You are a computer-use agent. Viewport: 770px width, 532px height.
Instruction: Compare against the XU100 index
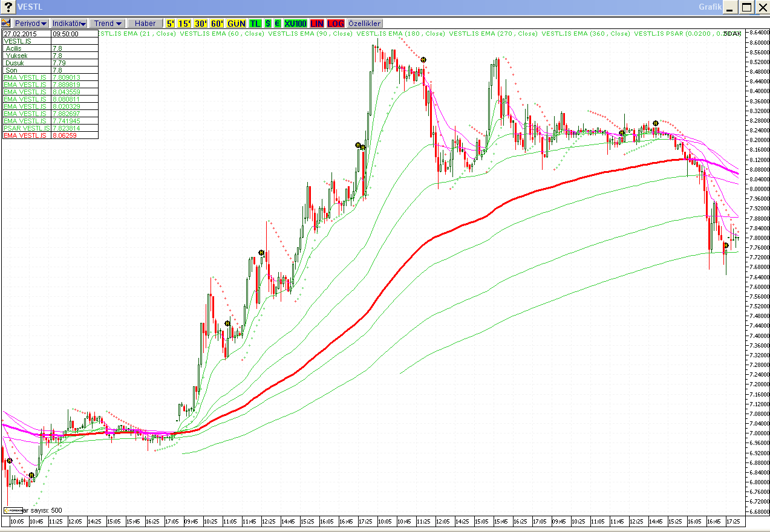click(x=295, y=23)
